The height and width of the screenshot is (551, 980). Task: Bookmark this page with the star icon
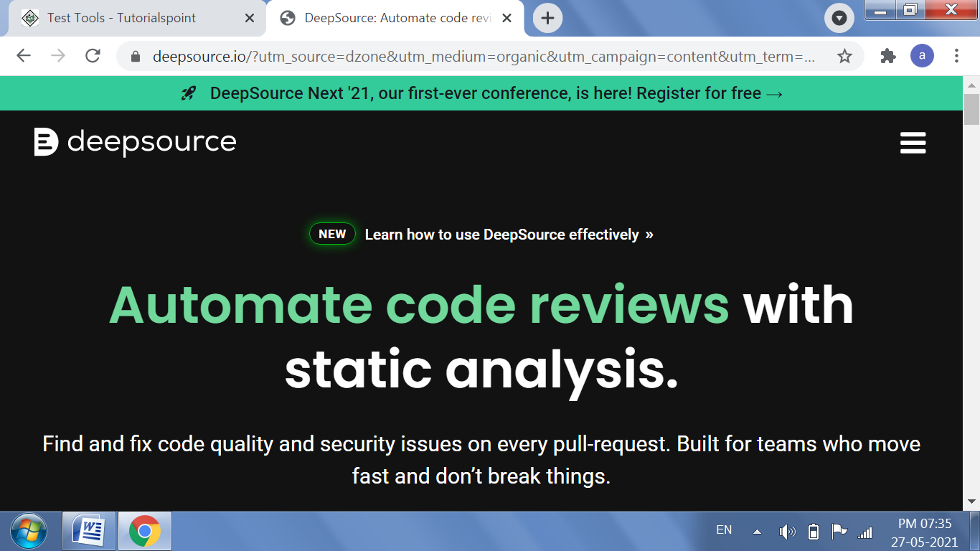click(844, 56)
